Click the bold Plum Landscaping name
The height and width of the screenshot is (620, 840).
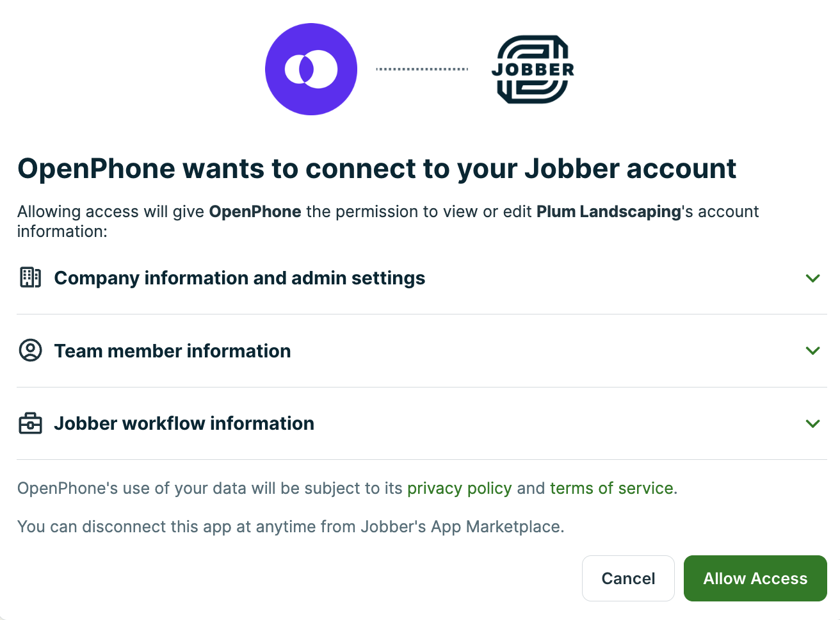(x=609, y=211)
